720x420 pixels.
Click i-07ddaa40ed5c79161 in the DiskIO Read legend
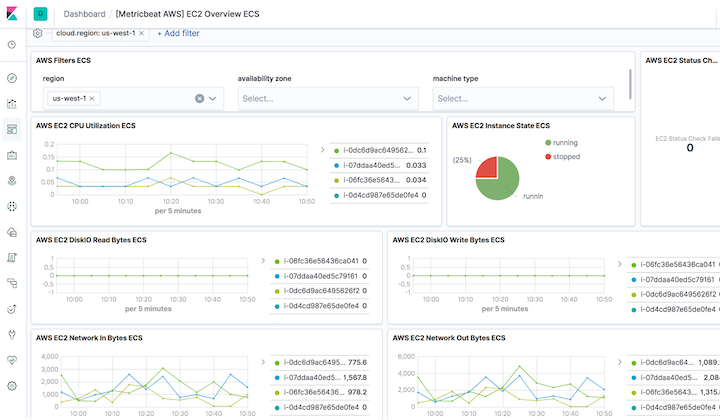click(320, 276)
